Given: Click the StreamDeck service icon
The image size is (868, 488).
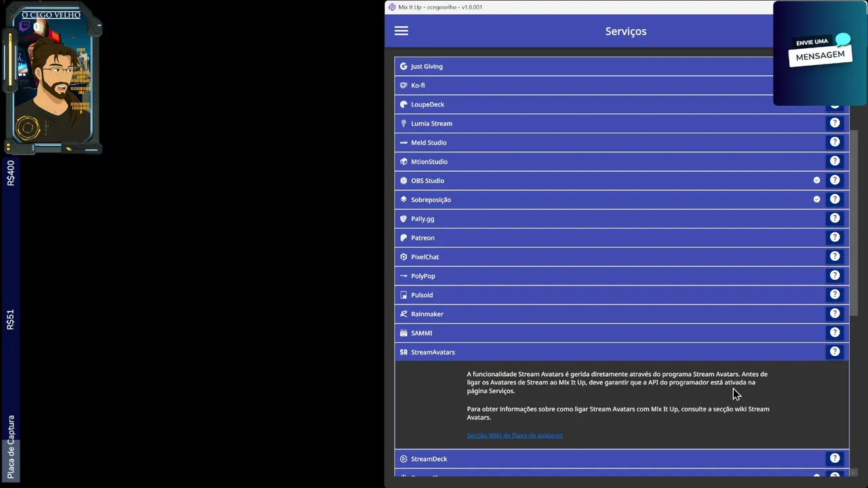Looking at the screenshot, I should (403, 459).
